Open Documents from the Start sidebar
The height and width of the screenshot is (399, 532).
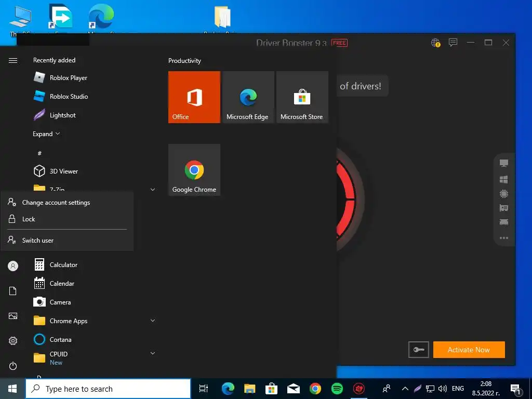(13, 291)
